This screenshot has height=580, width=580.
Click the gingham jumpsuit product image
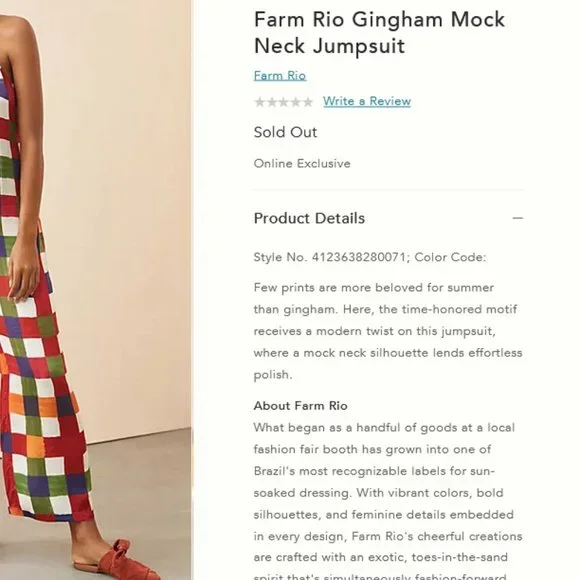(x=95, y=290)
